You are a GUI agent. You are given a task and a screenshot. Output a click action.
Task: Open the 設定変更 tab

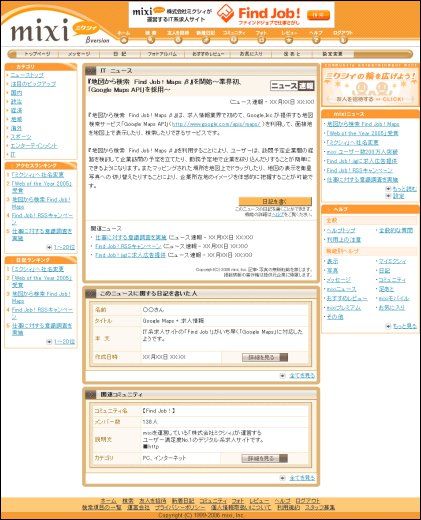(x=332, y=54)
